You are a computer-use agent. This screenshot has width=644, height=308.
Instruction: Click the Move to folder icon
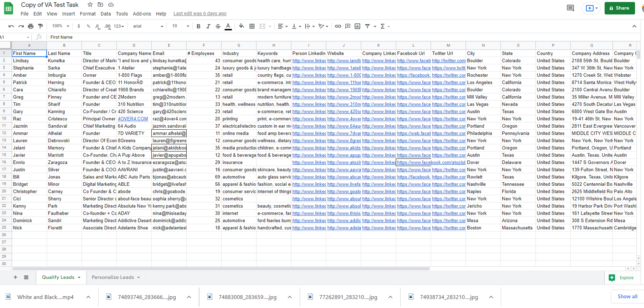pos(100,5)
